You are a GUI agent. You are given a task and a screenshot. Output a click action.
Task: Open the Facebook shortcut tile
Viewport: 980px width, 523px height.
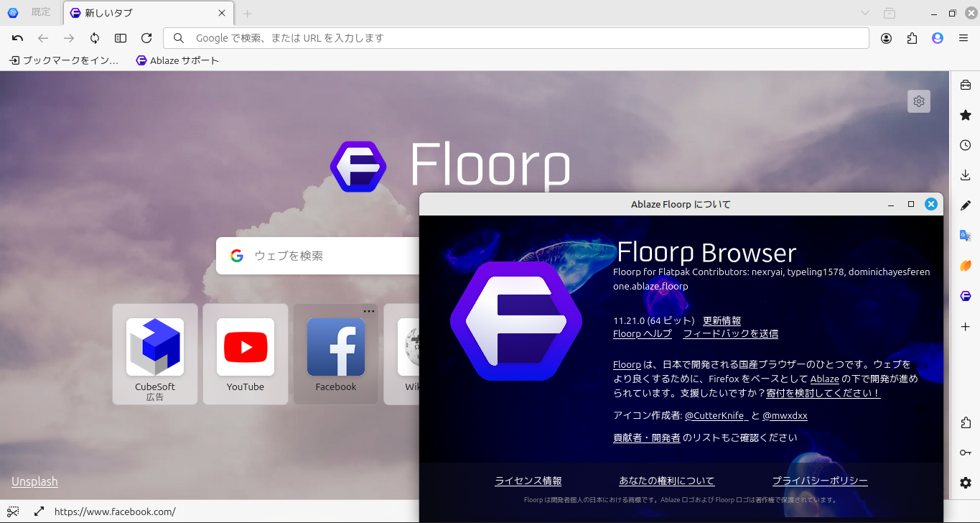click(336, 354)
